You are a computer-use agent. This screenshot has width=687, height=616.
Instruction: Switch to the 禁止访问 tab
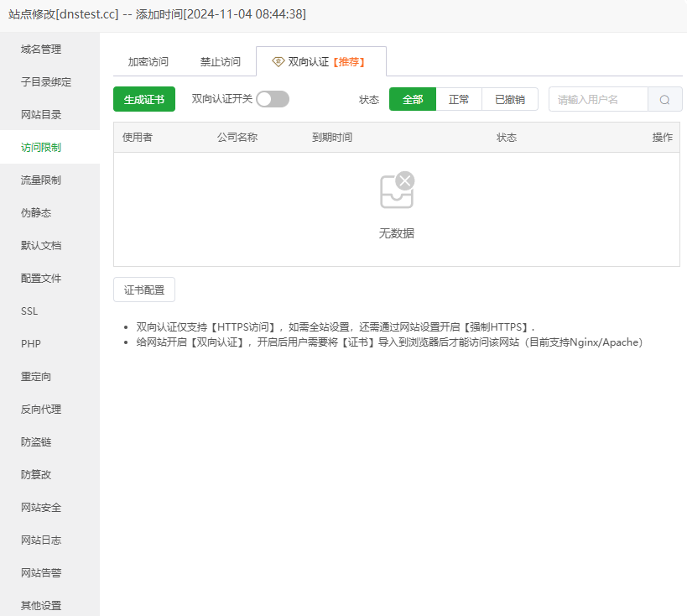(x=221, y=60)
